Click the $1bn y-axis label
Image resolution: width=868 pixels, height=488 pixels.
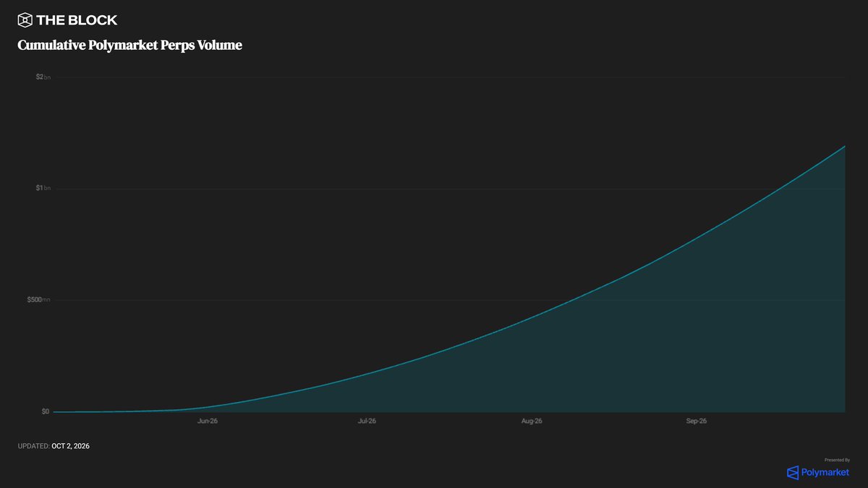(x=43, y=188)
